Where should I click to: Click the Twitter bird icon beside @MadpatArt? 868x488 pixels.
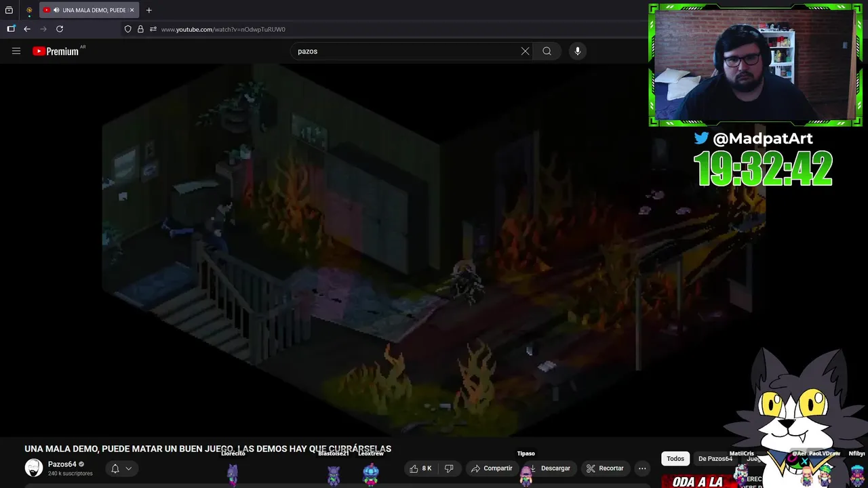(x=701, y=138)
